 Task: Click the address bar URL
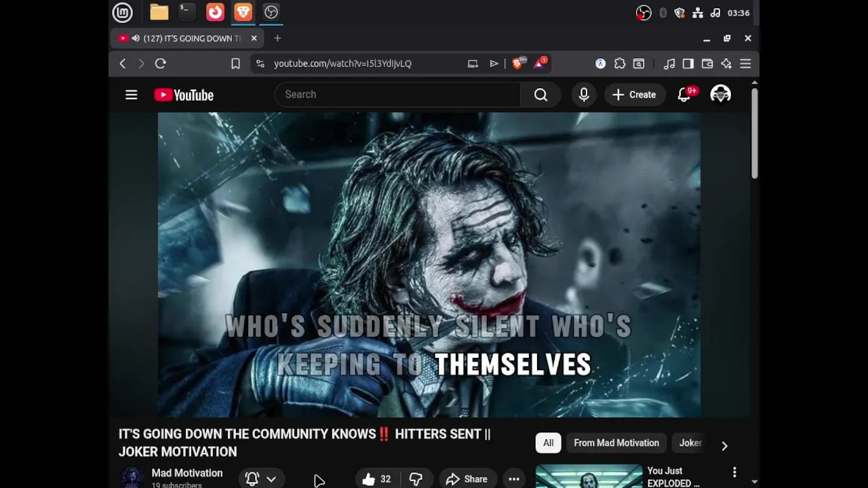pos(342,64)
